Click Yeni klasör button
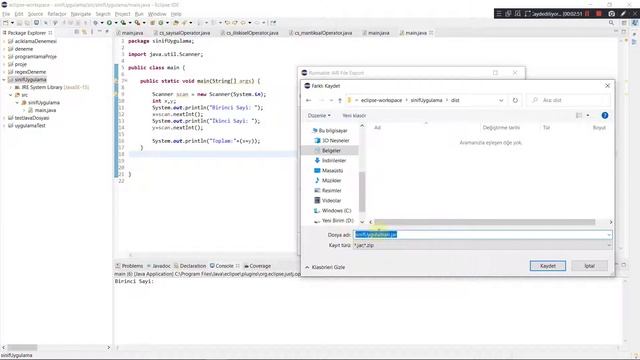640x360 pixels. tap(354, 116)
